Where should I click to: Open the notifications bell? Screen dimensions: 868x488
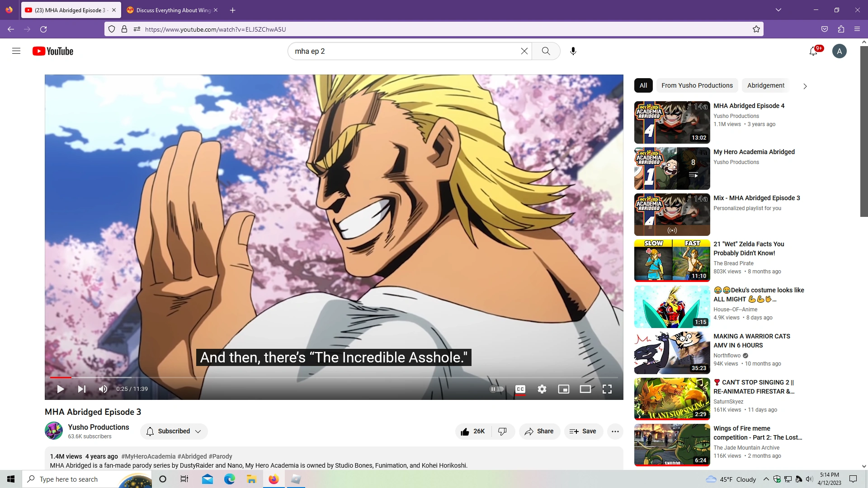[x=814, y=51]
